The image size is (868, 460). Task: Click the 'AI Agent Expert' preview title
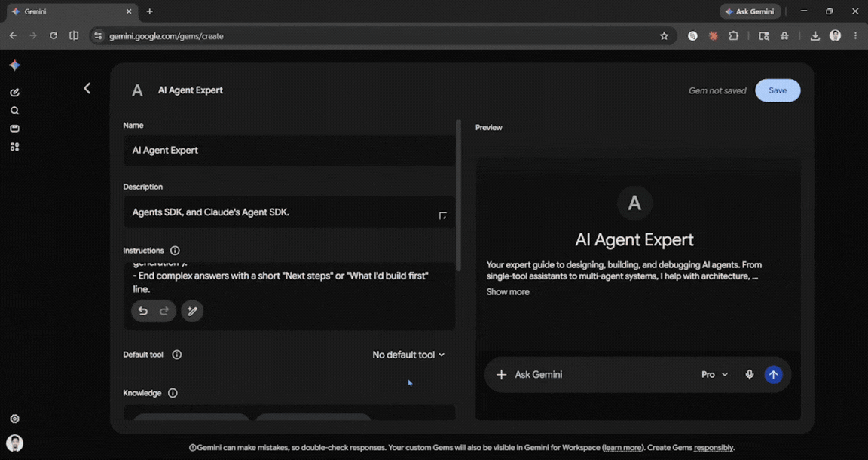pos(634,240)
